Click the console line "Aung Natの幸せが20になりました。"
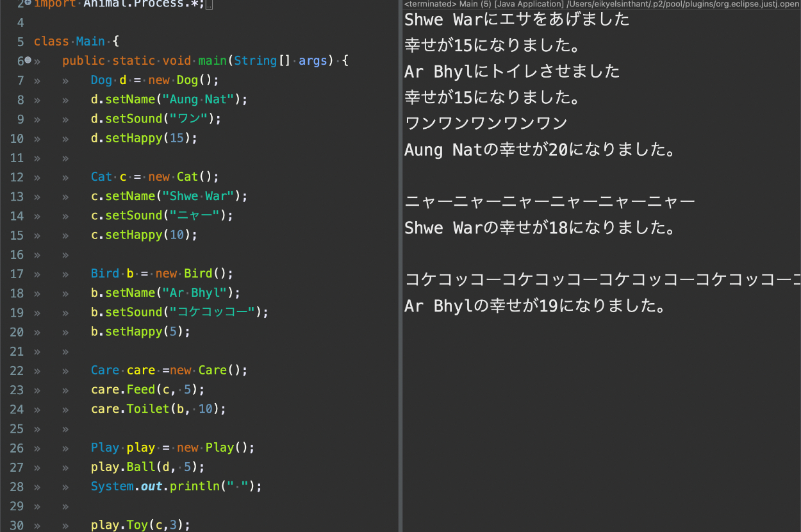 pos(540,150)
